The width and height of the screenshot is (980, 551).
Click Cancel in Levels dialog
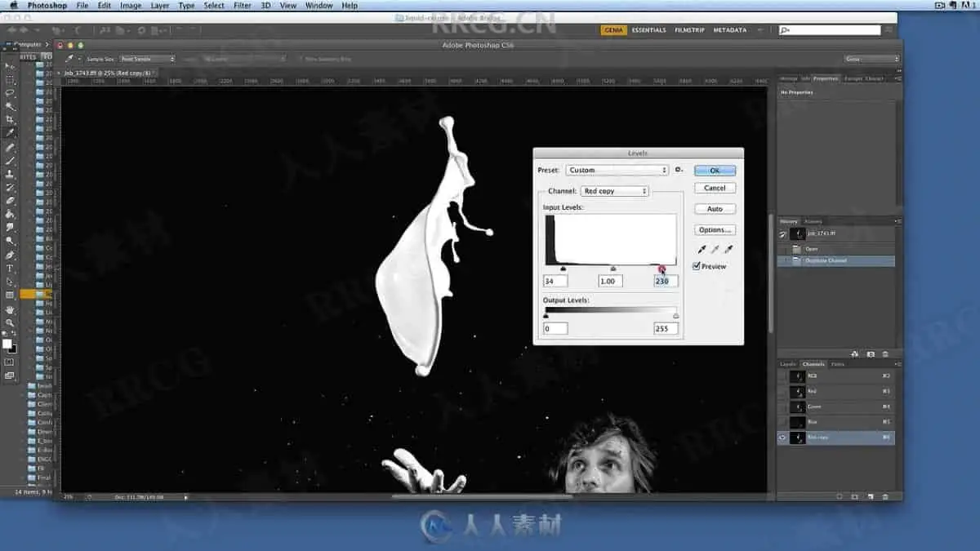715,188
